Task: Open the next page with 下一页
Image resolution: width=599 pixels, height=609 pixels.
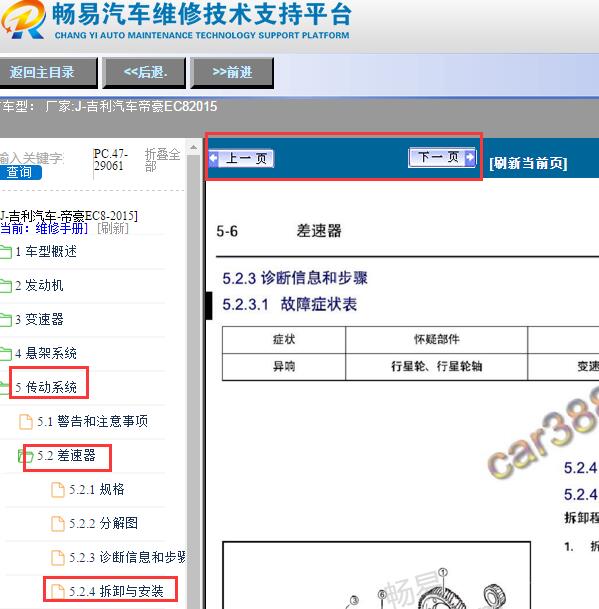Action: pos(442,158)
